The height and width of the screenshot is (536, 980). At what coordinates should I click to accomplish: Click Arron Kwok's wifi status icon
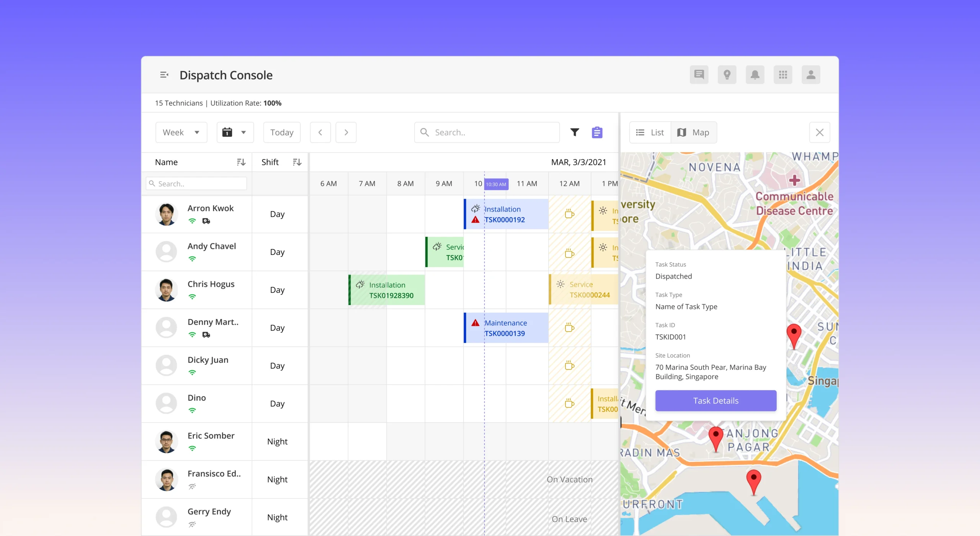(x=192, y=221)
